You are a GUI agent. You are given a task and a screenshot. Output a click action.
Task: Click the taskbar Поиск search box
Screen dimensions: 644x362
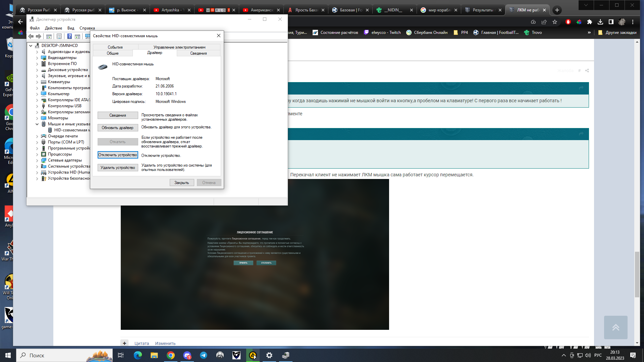pyautogui.click(x=64, y=355)
